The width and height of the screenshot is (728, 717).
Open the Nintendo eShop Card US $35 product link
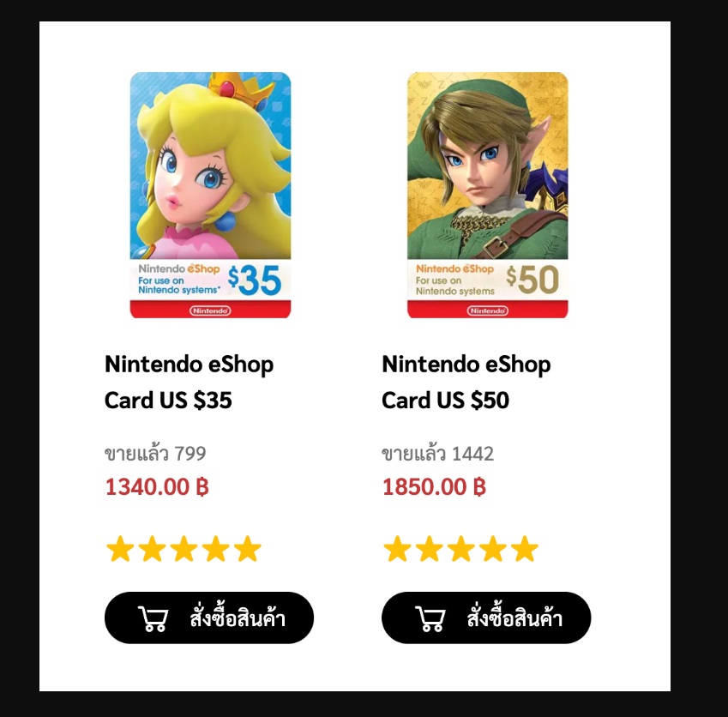[189, 382]
